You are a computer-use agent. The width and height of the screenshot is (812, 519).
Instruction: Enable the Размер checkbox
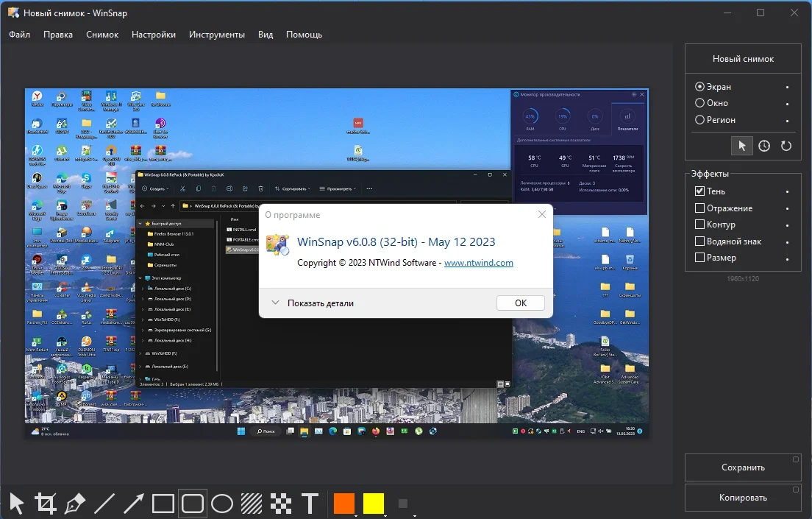[x=699, y=257]
